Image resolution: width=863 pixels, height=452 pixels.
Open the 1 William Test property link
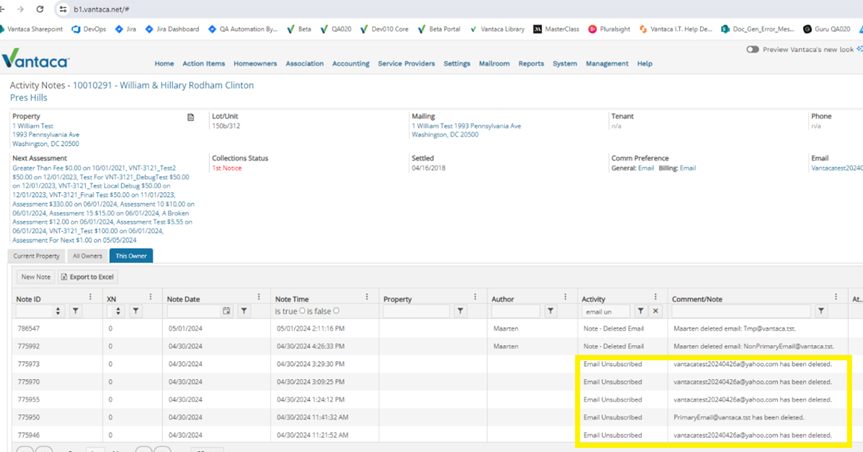33,126
